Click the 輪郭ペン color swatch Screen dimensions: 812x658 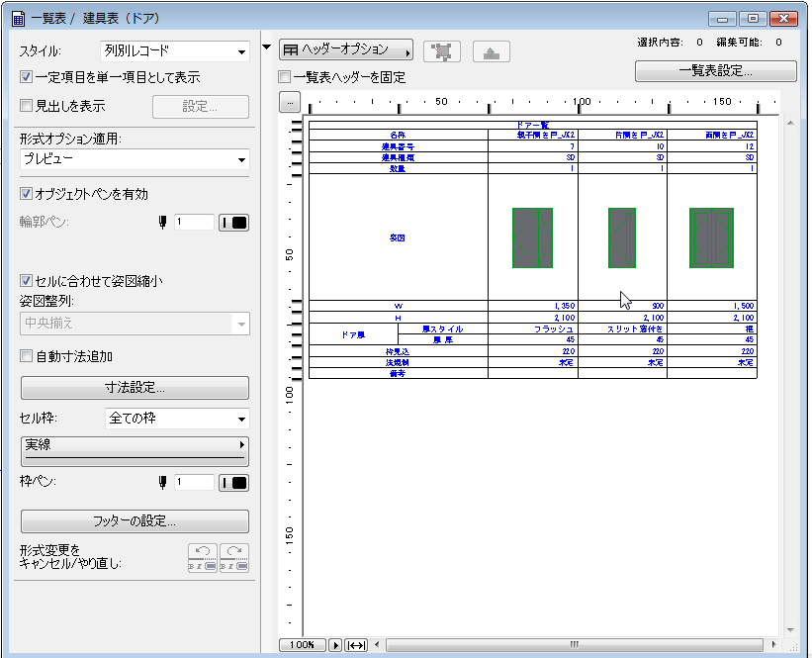click(233, 223)
